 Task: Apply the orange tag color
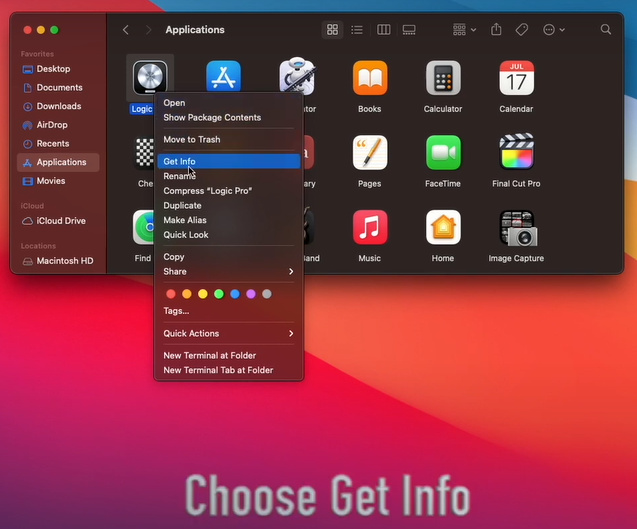coord(187,294)
